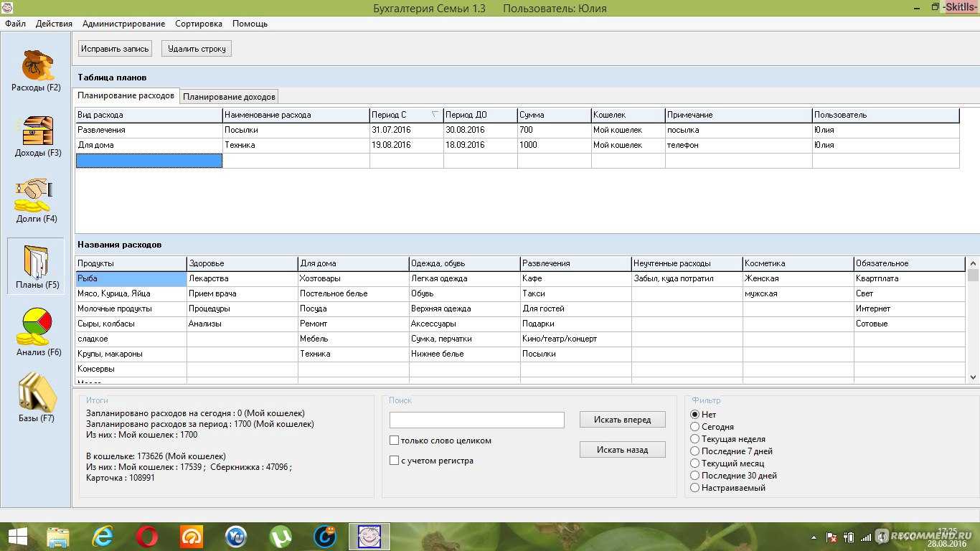This screenshot has height=551, width=980.
Task: Open the Базы (F7) binders section
Action: (x=37, y=397)
